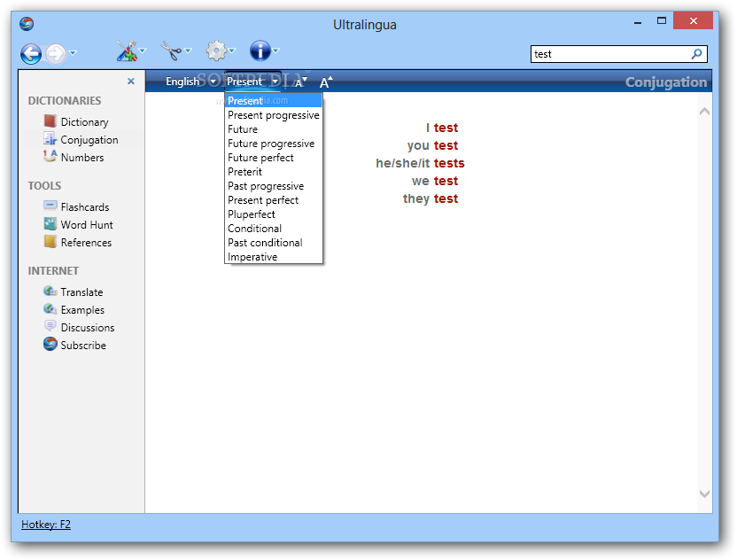Click the Word Hunt icon
This screenshot has height=560, width=737.
pos(50,223)
